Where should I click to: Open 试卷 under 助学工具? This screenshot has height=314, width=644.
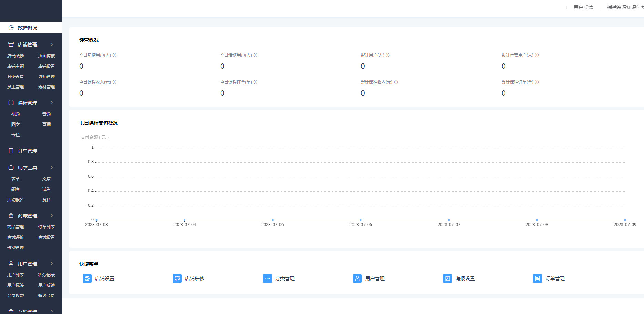[47, 189]
